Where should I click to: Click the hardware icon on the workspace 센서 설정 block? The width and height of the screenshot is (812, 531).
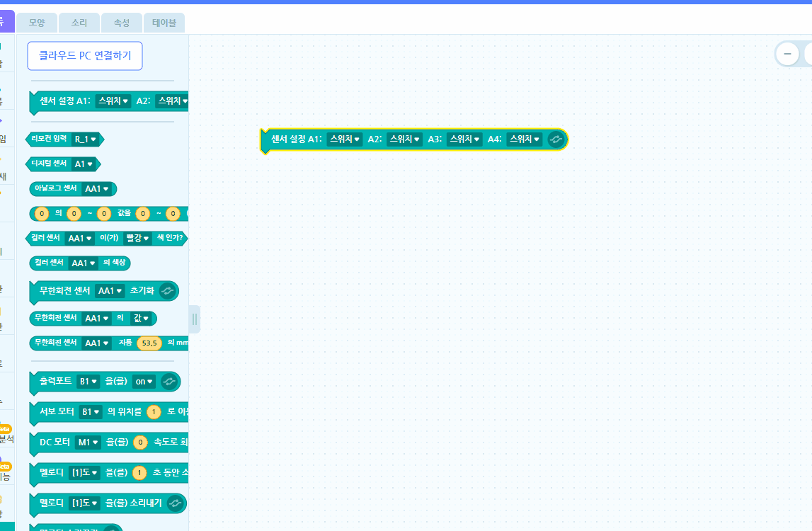556,139
